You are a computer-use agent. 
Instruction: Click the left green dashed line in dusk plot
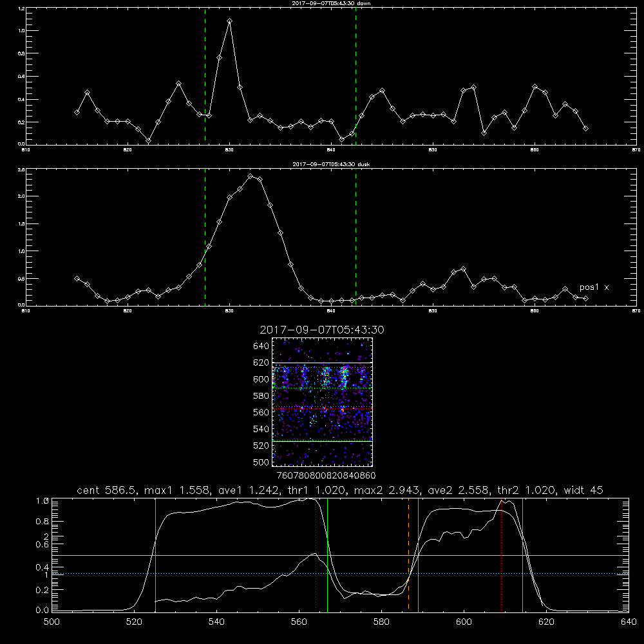point(205,238)
